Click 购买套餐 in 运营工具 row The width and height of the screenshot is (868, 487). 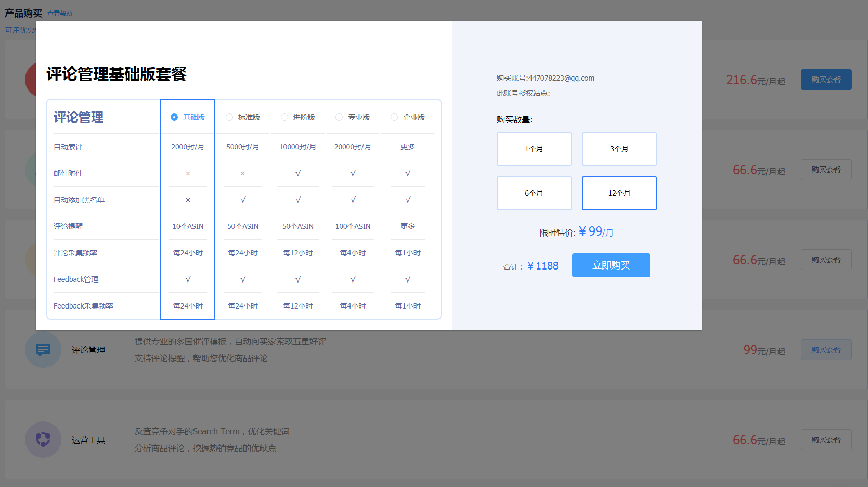pyautogui.click(x=826, y=440)
